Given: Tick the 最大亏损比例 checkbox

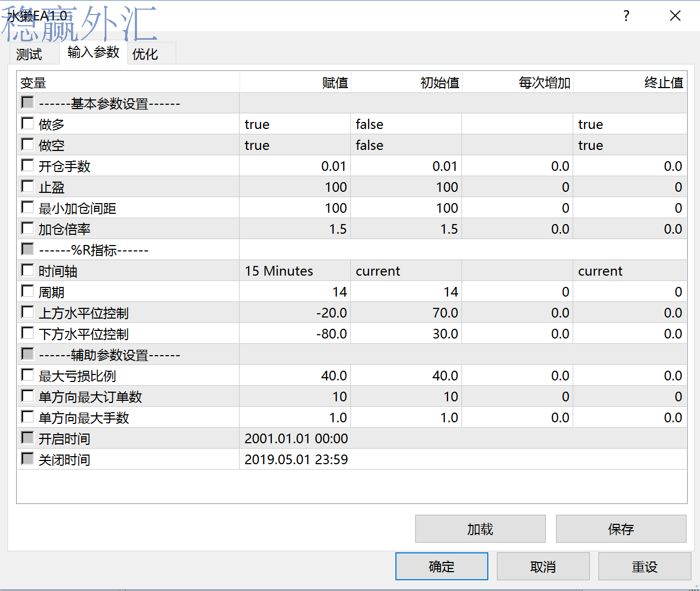Looking at the screenshot, I should (x=27, y=374).
